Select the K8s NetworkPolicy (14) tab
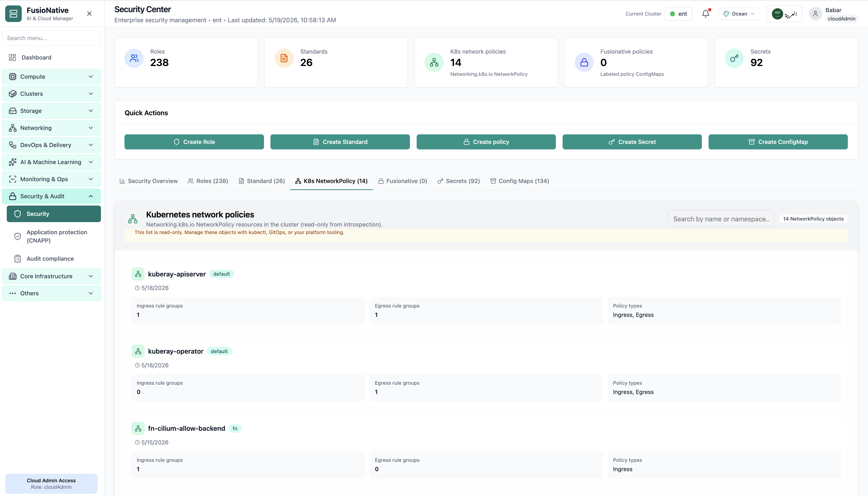Image resolution: width=868 pixels, height=496 pixels. pos(331,181)
